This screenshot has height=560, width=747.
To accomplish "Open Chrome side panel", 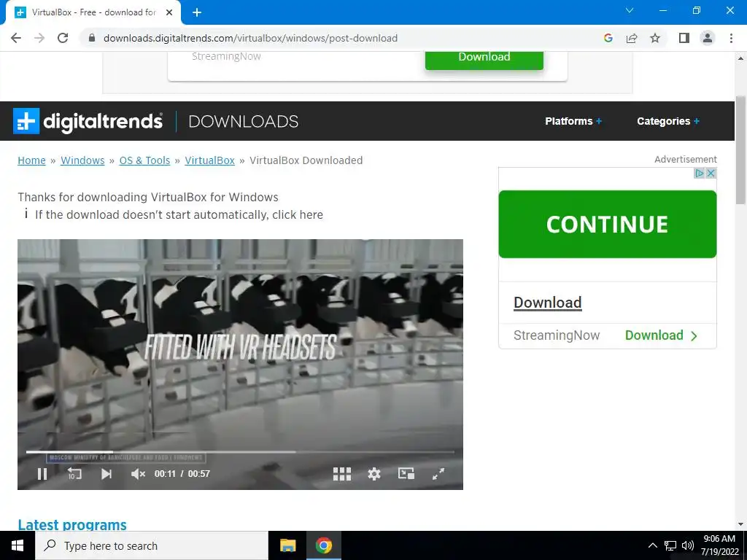I will click(684, 38).
